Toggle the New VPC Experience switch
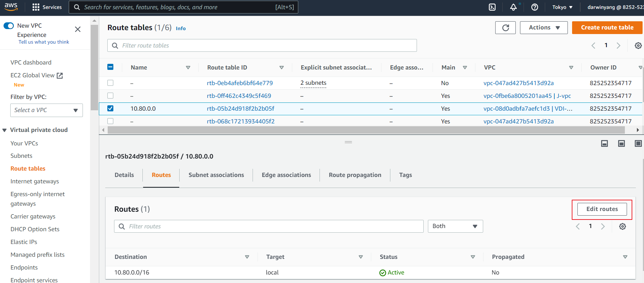Viewport: 644px width, 283px height. click(x=9, y=26)
